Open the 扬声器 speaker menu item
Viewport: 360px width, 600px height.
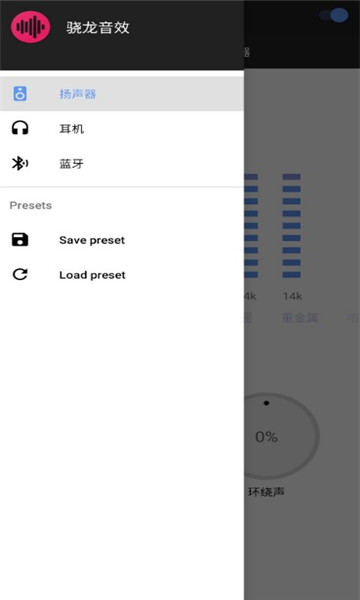(122, 94)
